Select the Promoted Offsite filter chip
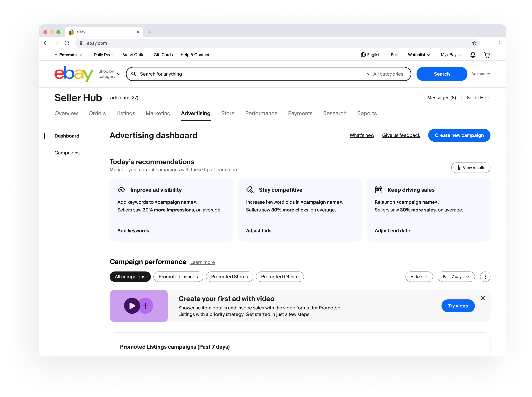532x397 pixels. click(x=280, y=277)
